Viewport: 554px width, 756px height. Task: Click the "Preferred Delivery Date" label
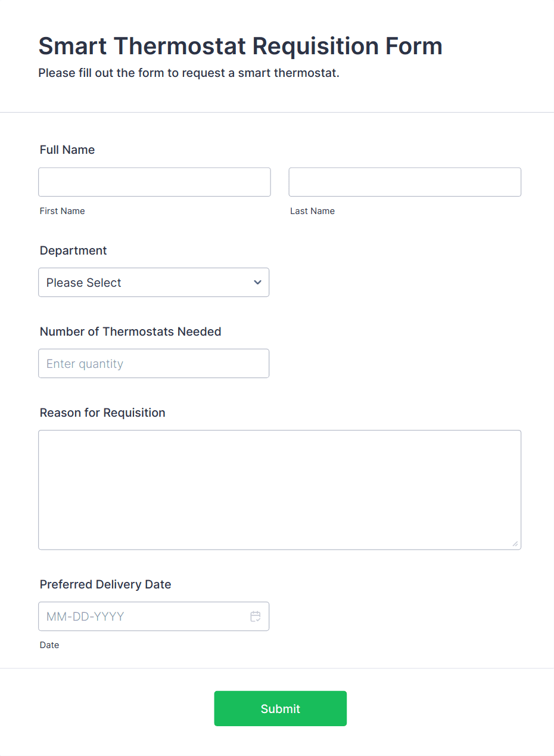pyautogui.click(x=105, y=584)
